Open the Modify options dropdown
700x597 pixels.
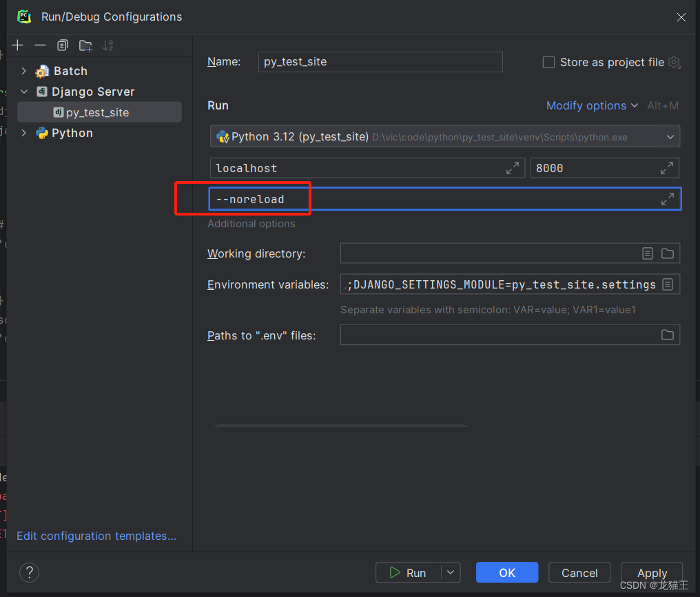(591, 105)
